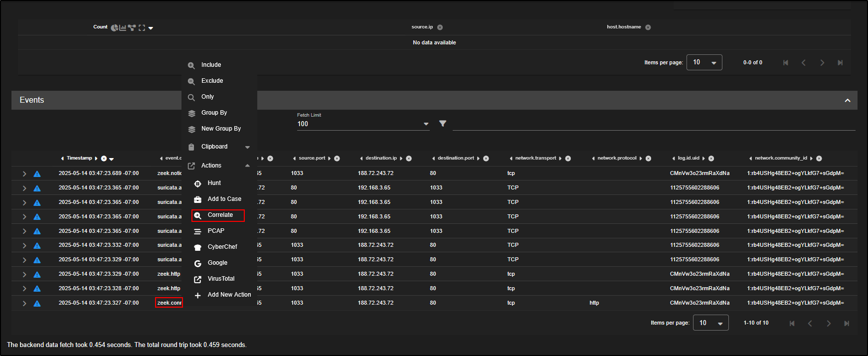Select Include from the context menu
Screen dimensions: 868x356
pos(211,65)
